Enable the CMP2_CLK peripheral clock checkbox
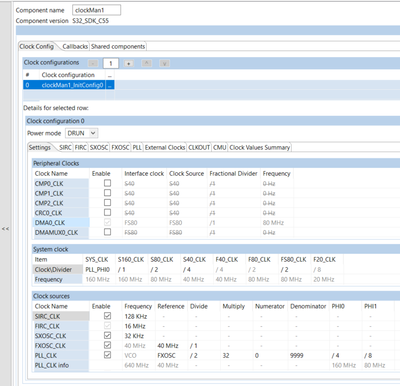 [x=107, y=202]
